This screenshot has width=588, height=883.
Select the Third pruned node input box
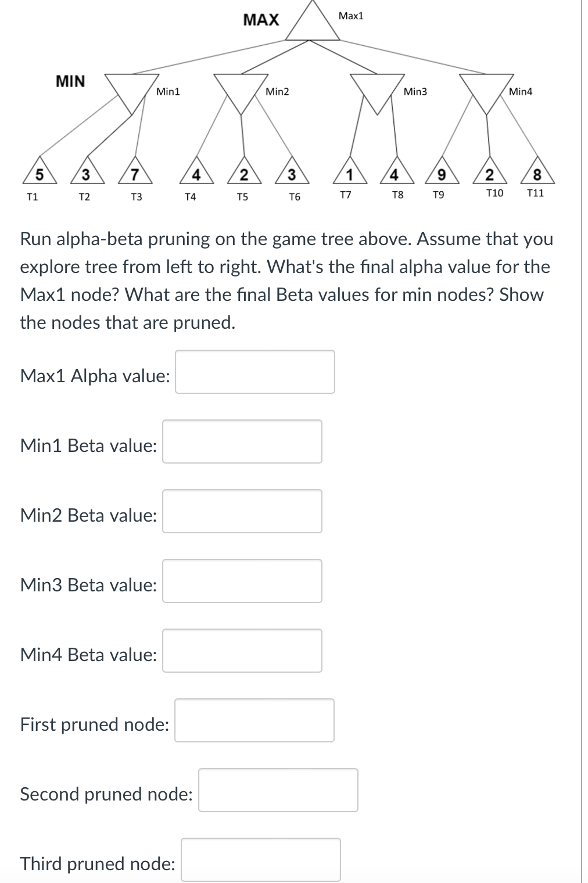coord(260,860)
